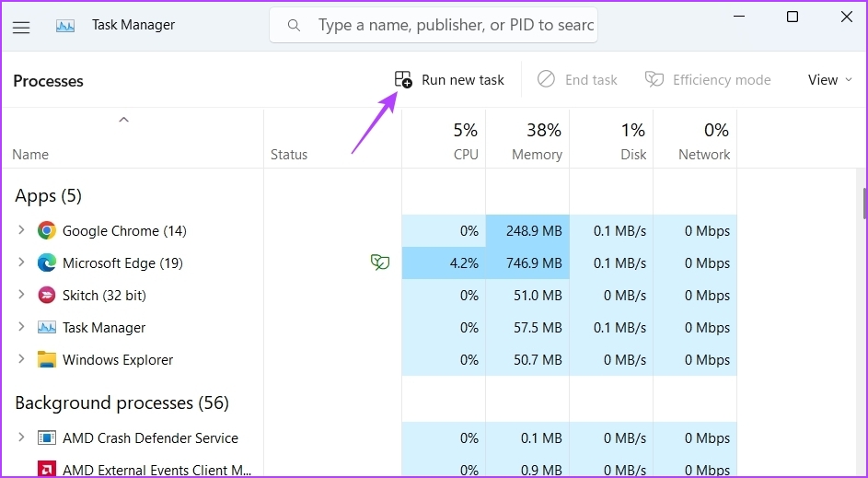The image size is (868, 478).
Task: Select the Windows Explorer row name
Action: [x=117, y=360]
